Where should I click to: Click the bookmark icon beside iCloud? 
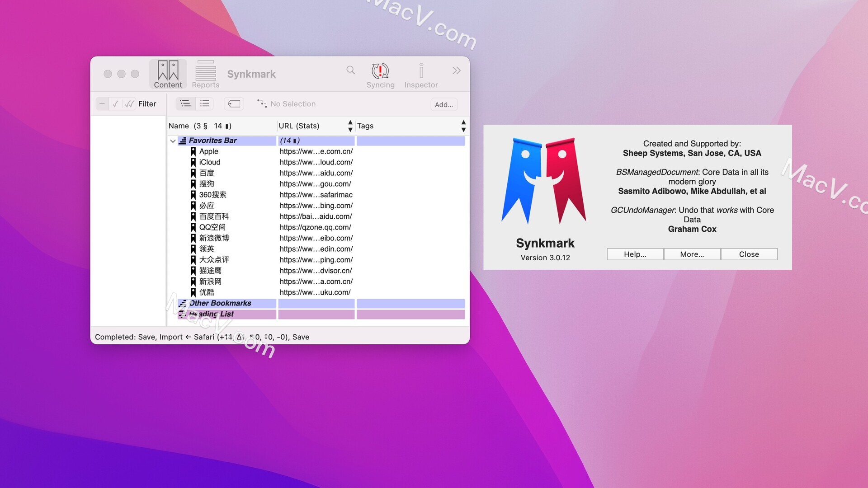click(x=193, y=162)
